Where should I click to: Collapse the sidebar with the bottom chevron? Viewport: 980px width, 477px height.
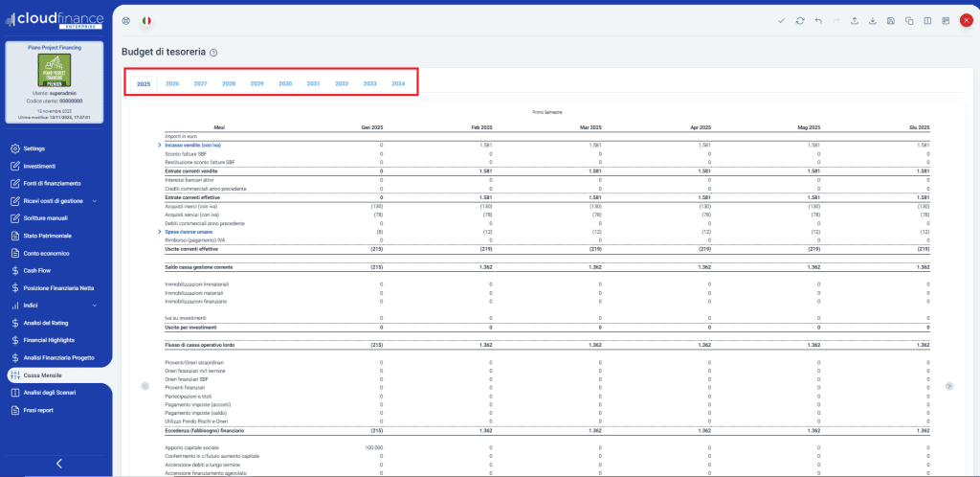click(59, 464)
